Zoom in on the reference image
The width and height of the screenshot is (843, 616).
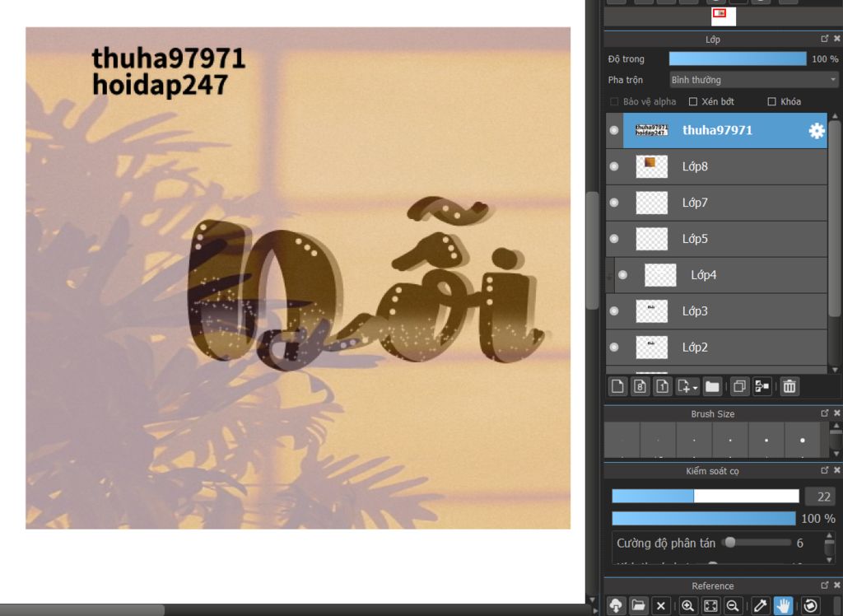pos(687,606)
